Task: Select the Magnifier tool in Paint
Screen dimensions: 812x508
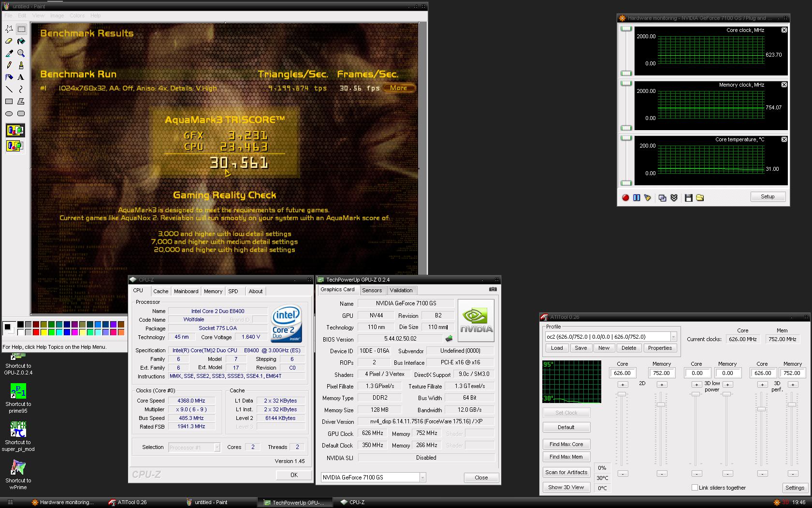Action: coord(21,53)
